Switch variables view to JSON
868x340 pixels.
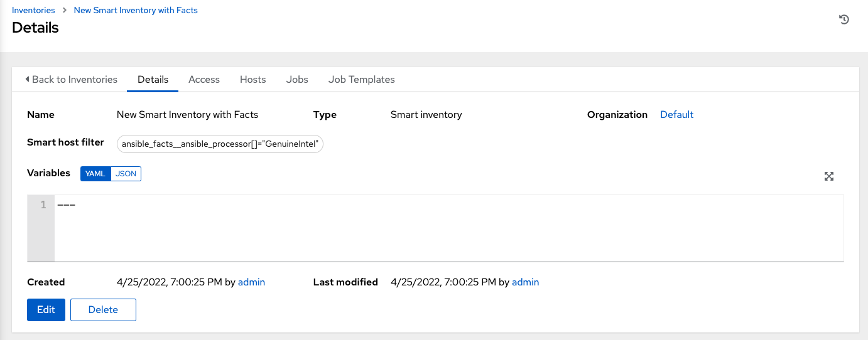pos(126,174)
